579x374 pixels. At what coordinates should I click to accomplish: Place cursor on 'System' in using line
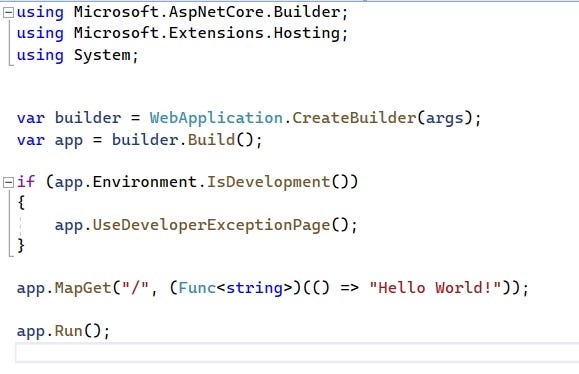(102, 55)
